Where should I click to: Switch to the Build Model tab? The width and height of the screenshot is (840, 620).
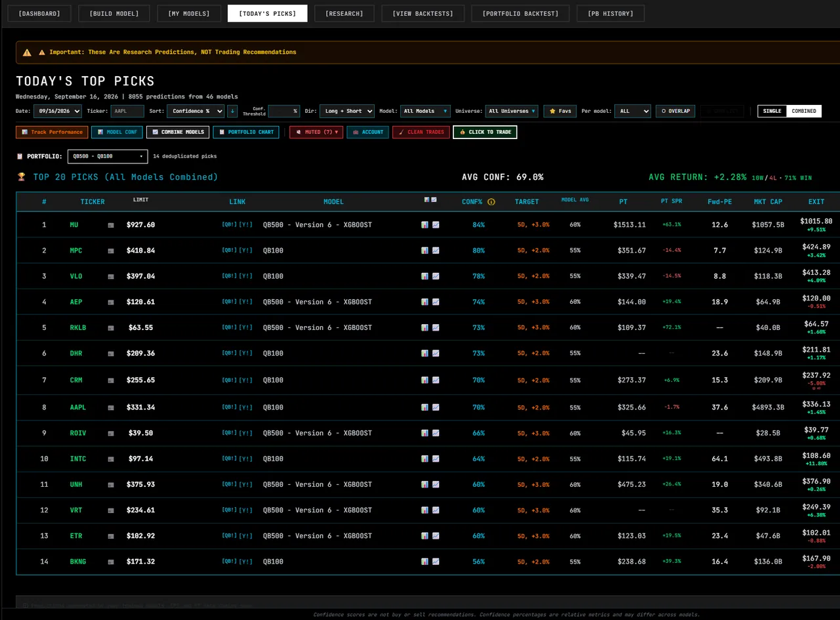[114, 13]
